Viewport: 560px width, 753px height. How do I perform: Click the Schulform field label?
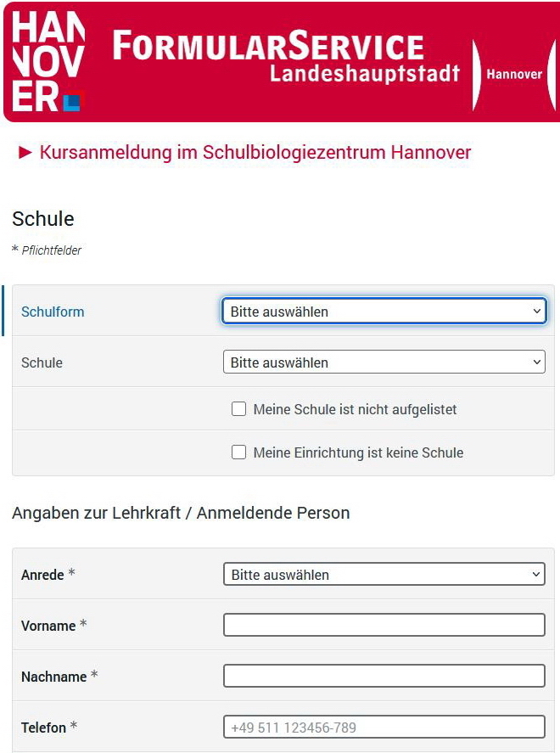(x=53, y=312)
